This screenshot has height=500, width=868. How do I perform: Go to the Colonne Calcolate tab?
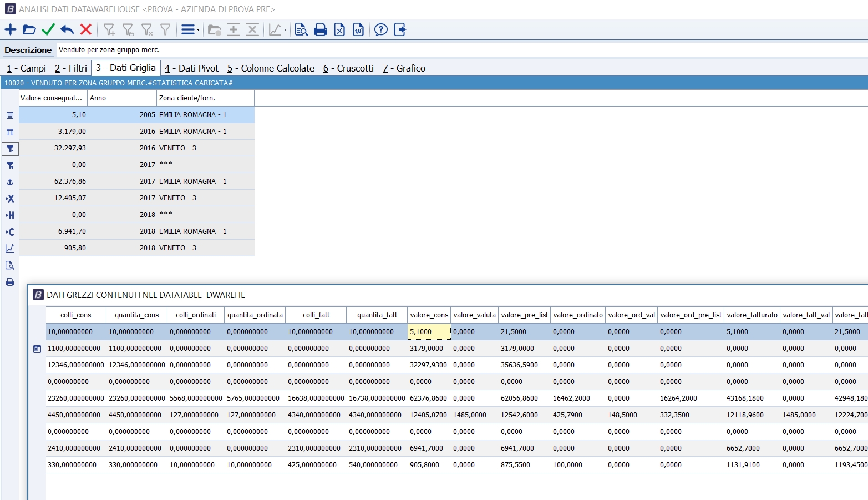[x=271, y=68]
